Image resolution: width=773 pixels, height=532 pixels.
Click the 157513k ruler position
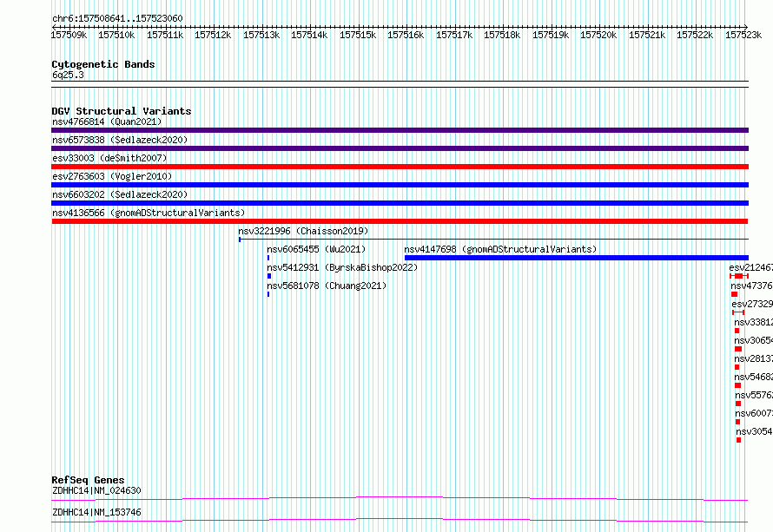[261, 35]
